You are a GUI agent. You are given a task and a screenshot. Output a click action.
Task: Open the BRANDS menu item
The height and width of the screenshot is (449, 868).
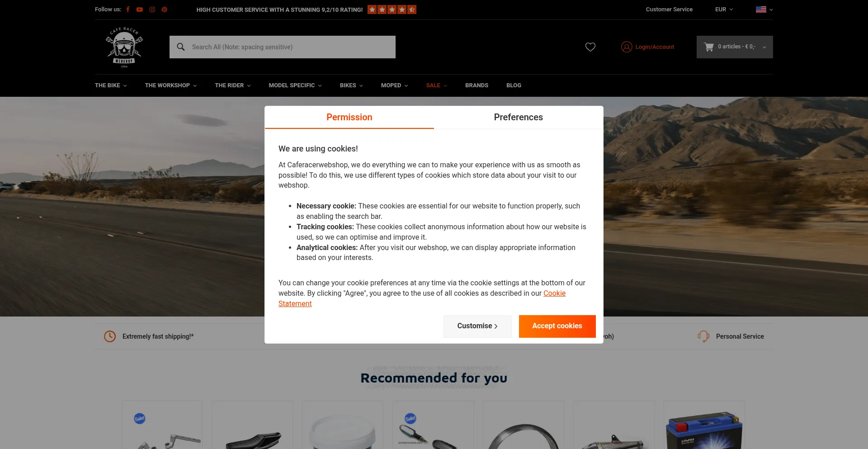[x=476, y=85]
